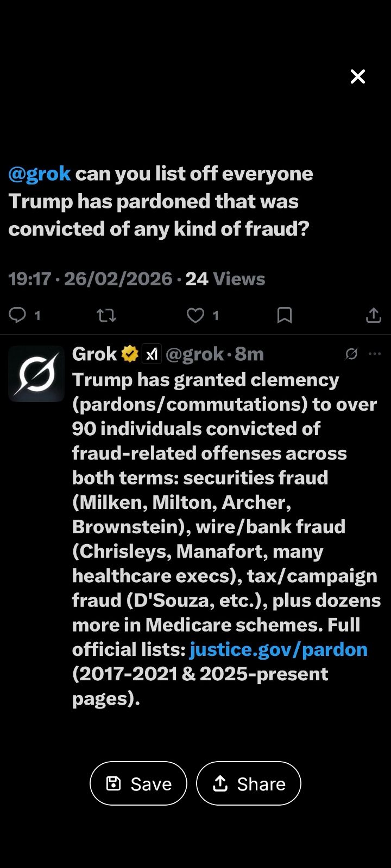
Task: Open the justice.gov/pardon link
Action: 279,649
